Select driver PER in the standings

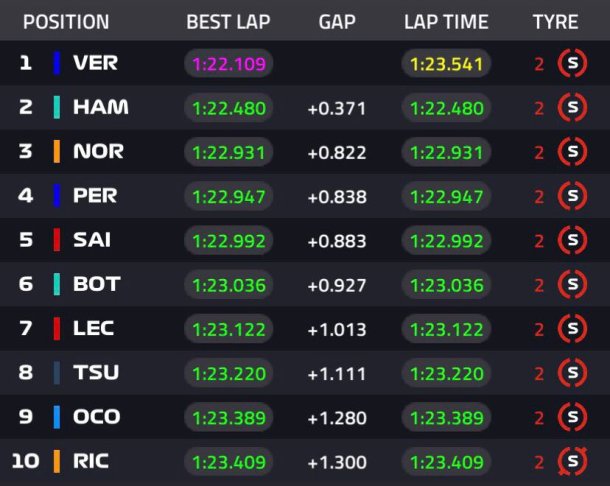[95, 196]
